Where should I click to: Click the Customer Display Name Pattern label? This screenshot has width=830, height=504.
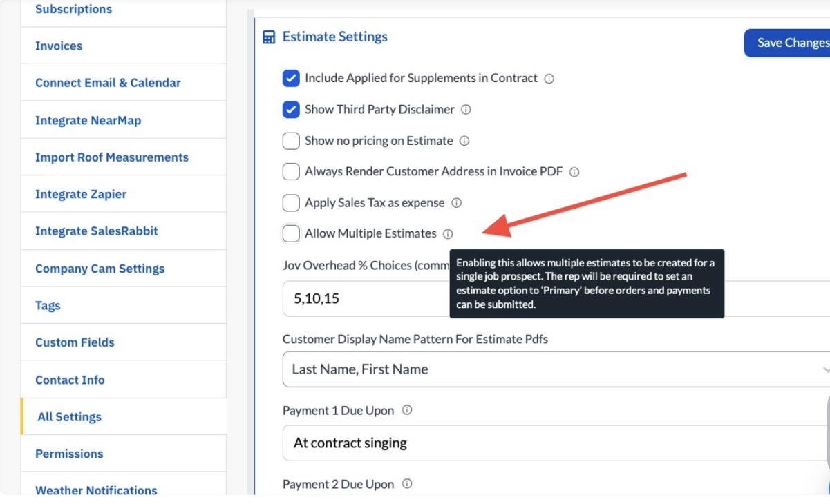415,339
